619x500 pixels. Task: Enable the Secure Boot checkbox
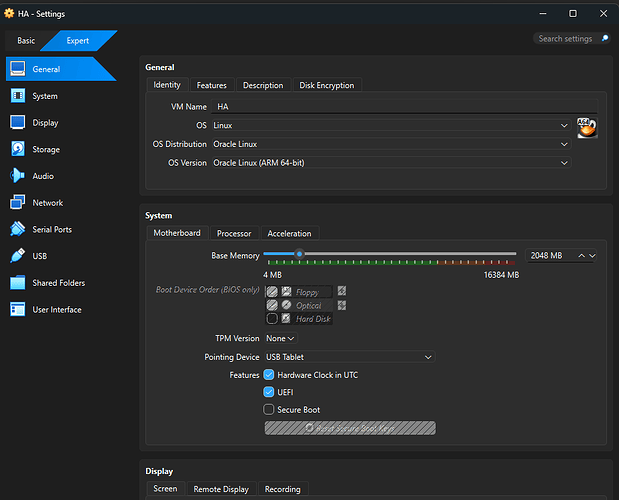(269, 409)
